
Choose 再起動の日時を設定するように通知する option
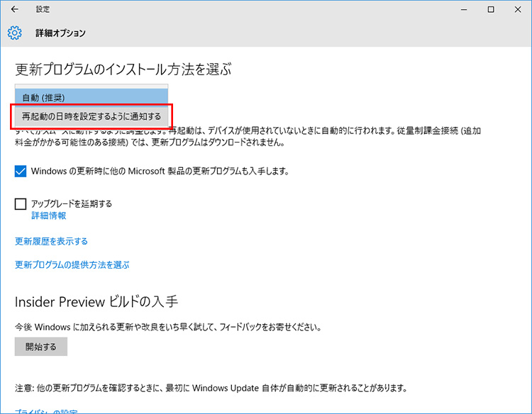pyautogui.click(x=92, y=115)
